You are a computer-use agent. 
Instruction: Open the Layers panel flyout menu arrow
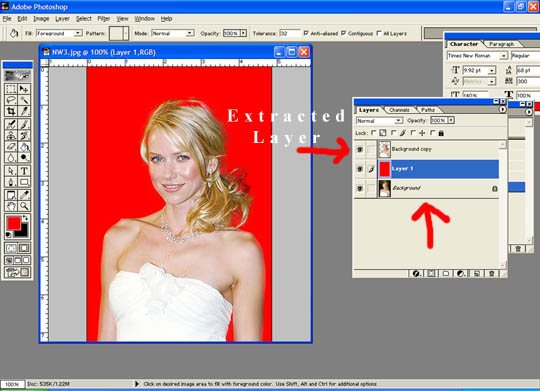[x=502, y=110]
